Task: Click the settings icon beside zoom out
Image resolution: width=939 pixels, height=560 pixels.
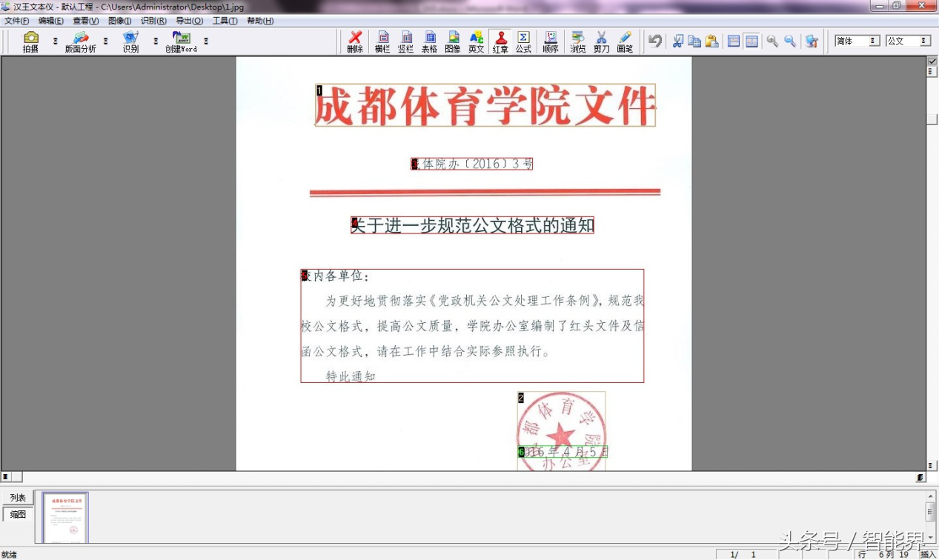Action: pyautogui.click(x=812, y=41)
